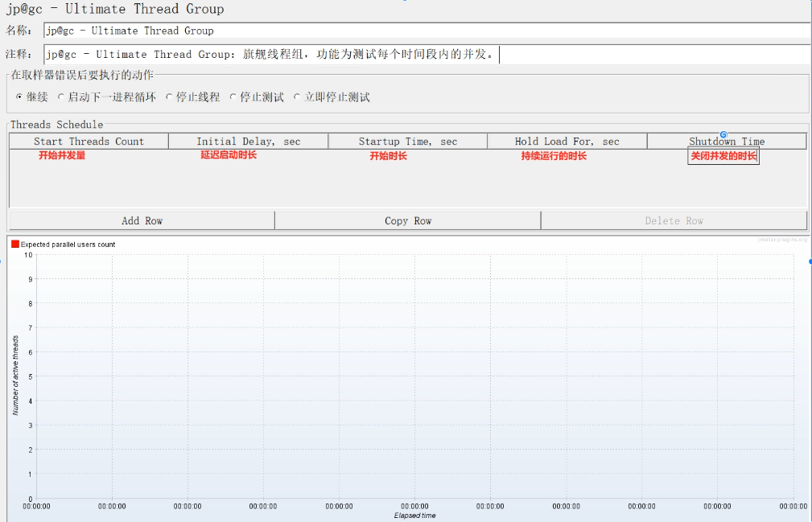Open the jmeter-plugins.org watermark link
The width and height of the screenshot is (812, 522).
782,240
